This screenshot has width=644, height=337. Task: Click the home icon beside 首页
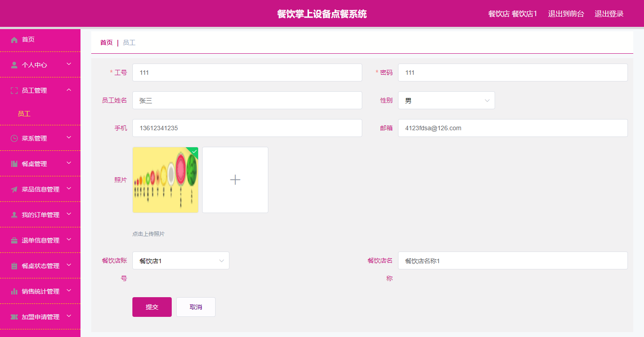click(x=14, y=40)
